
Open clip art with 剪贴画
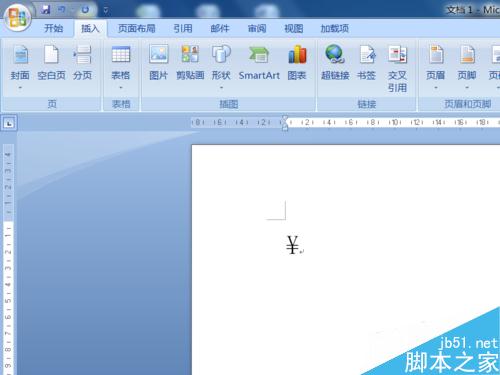click(190, 63)
